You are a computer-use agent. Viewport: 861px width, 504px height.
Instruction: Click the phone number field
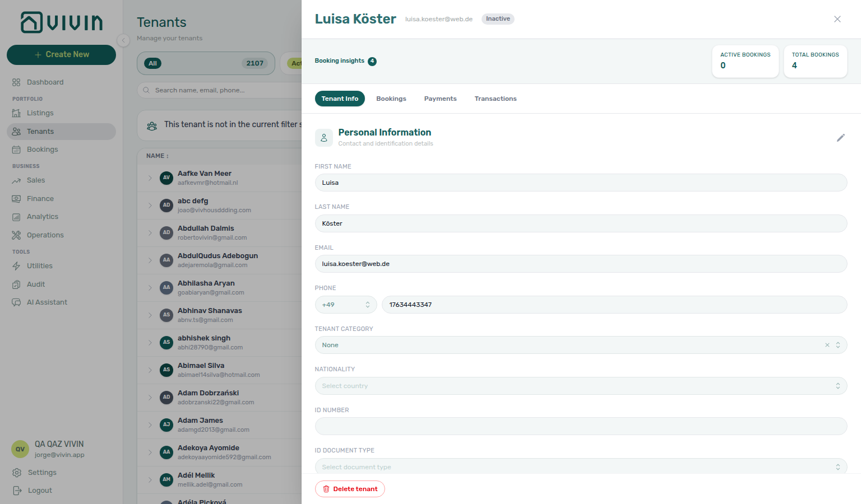(x=614, y=305)
